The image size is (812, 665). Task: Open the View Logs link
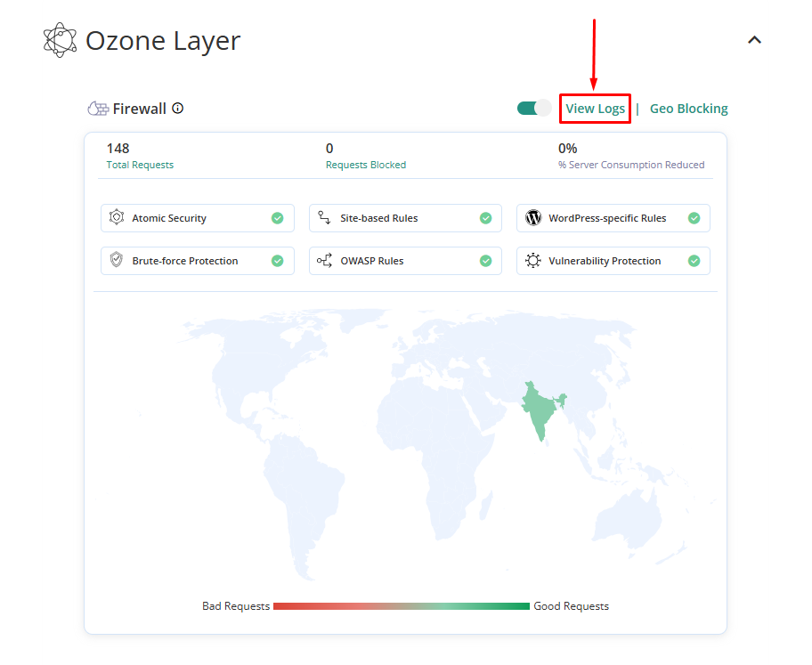pos(595,109)
